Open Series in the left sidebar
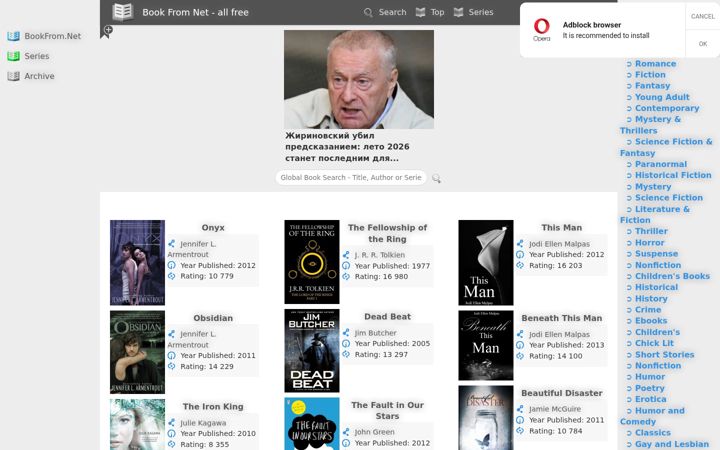Screen dimensions: 720x450 point(37,56)
